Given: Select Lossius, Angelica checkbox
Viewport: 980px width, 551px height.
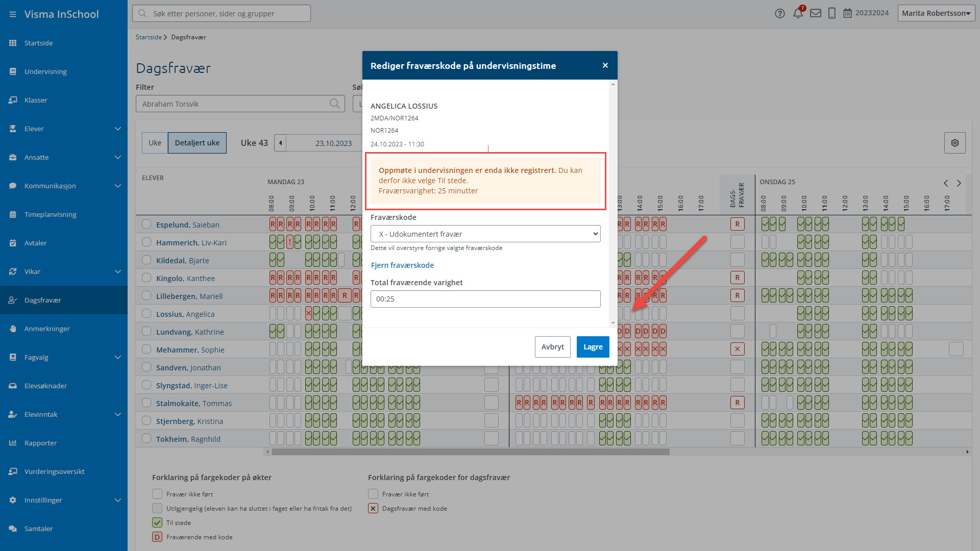Looking at the screenshot, I should (x=146, y=313).
